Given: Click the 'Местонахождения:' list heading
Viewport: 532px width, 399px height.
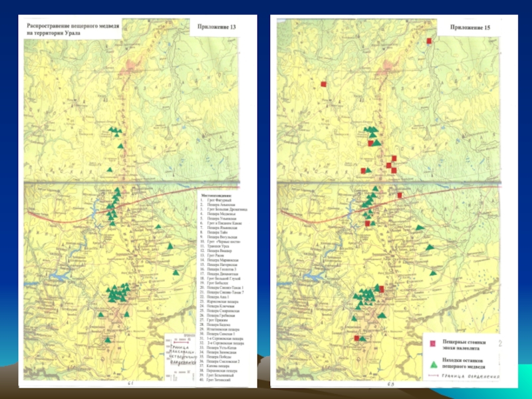Looking at the screenshot, I should [216, 196].
